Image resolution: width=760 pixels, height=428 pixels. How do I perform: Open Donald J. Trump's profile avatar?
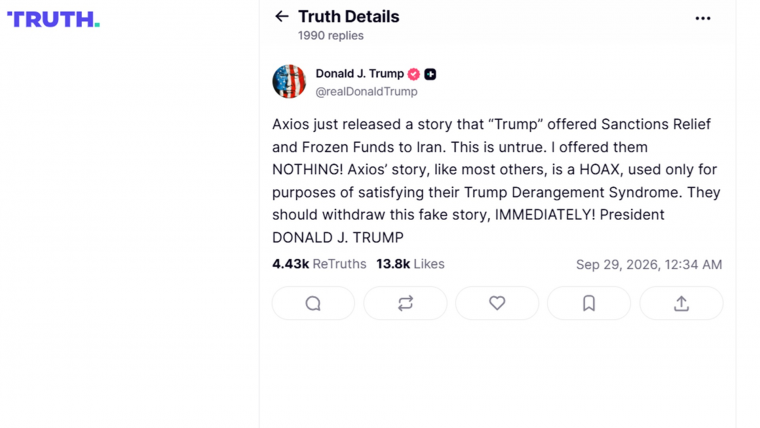click(x=289, y=81)
